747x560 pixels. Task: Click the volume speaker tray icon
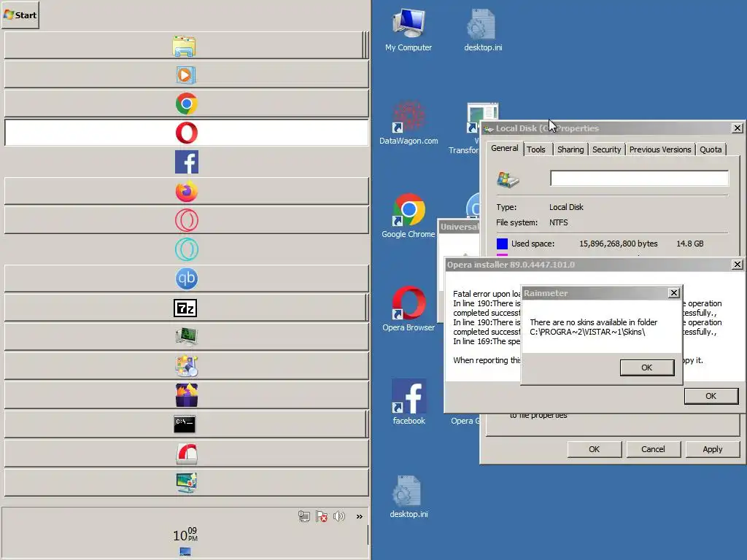tap(339, 516)
